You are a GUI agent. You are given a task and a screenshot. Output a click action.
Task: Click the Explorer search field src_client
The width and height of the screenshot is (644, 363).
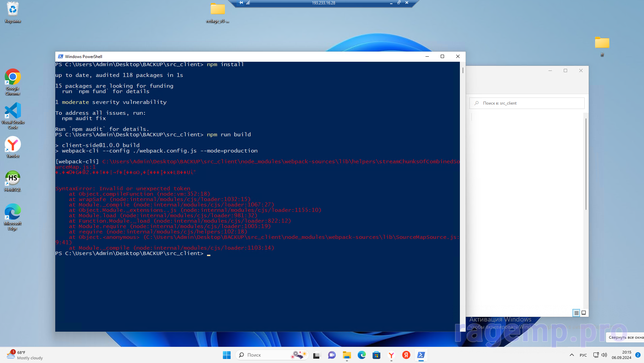coord(527,103)
